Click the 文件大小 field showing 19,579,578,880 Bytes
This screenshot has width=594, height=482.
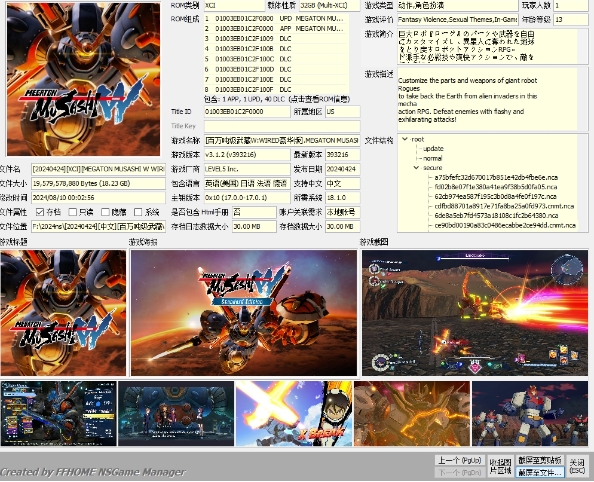coord(98,183)
